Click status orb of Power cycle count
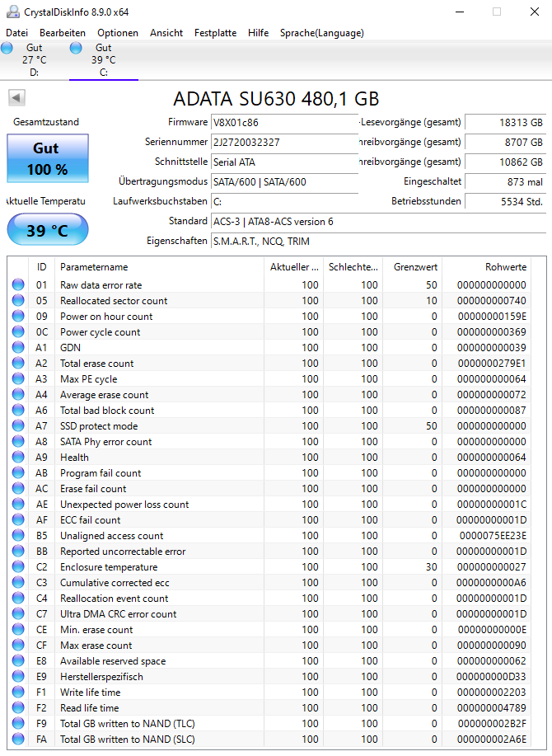 18,331
